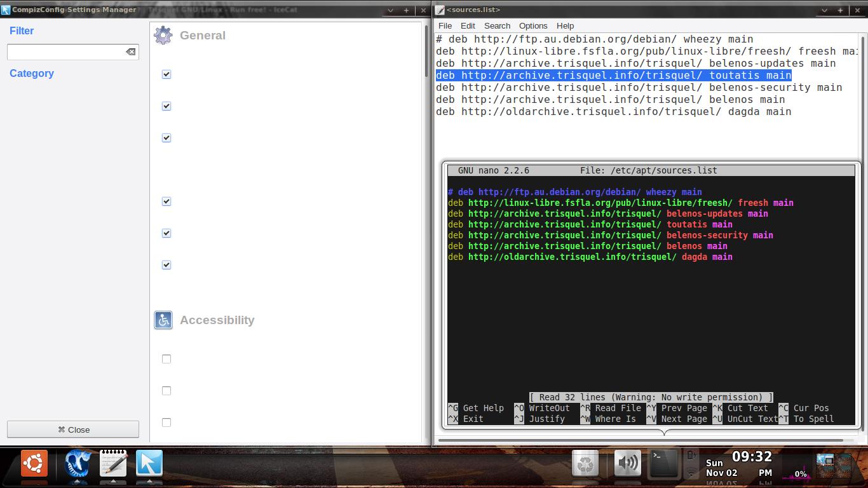
Task: Click the GNU nano 2.2.6 title text
Action: (494, 170)
